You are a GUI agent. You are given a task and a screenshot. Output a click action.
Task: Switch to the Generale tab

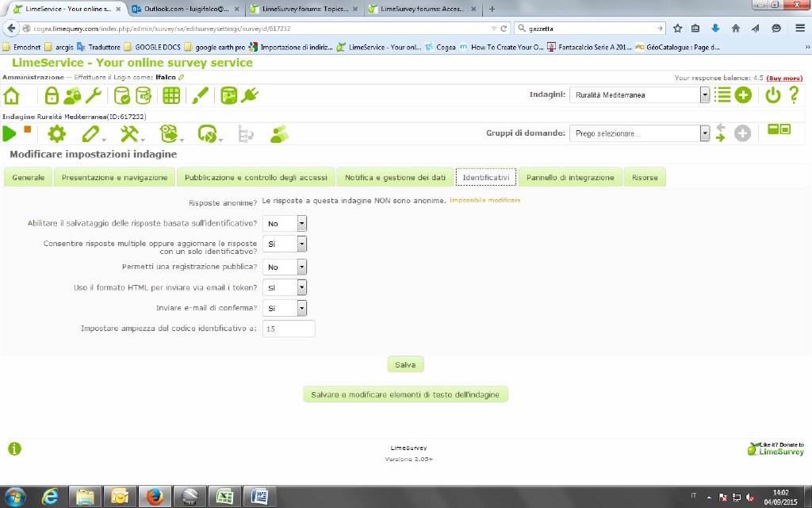[x=29, y=178]
